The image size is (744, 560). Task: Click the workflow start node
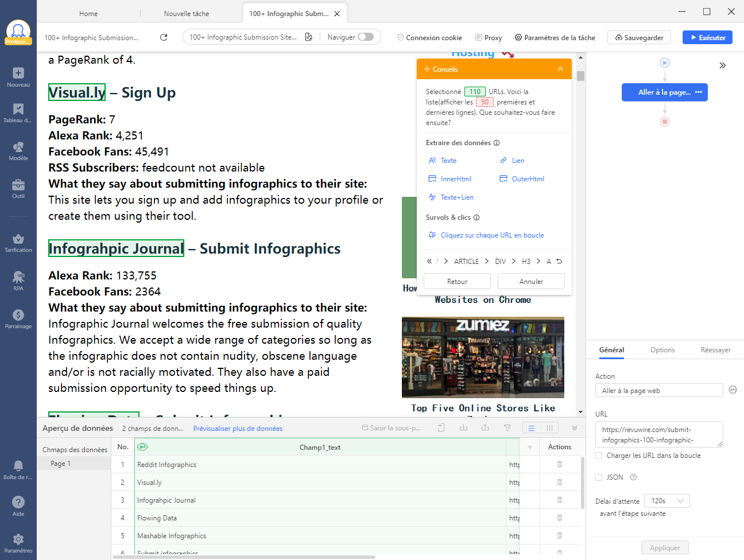(665, 63)
